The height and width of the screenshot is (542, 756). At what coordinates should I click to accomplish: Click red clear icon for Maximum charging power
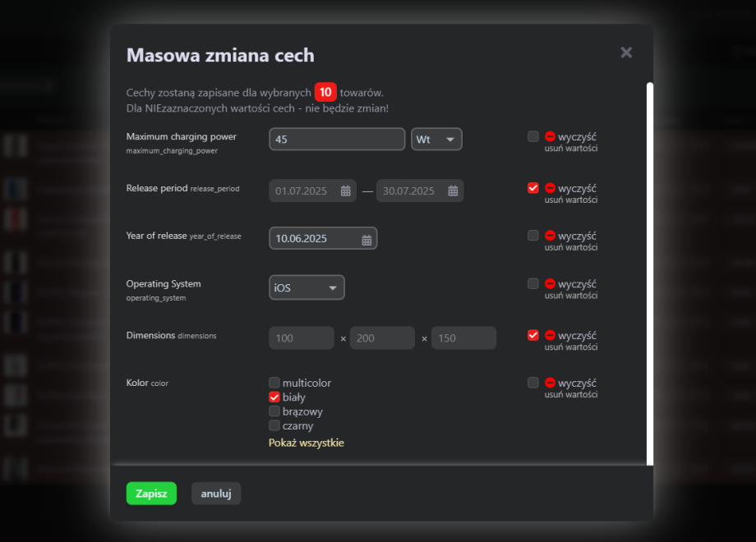tap(550, 137)
